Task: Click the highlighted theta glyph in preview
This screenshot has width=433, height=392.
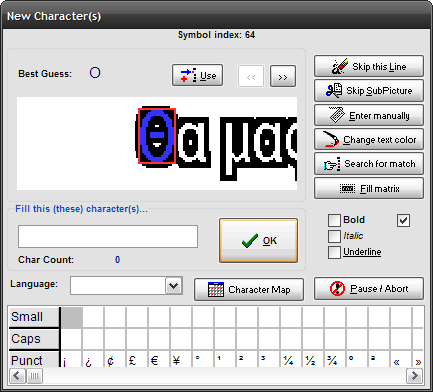Action: pyautogui.click(x=157, y=136)
